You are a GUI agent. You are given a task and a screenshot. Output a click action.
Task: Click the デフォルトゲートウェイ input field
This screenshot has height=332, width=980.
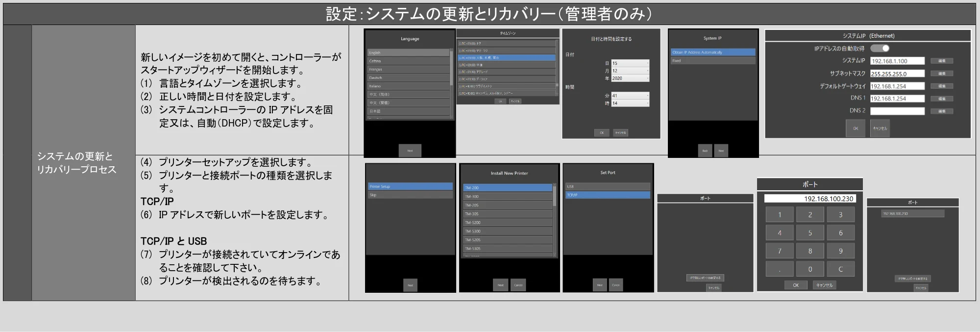coord(897,86)
